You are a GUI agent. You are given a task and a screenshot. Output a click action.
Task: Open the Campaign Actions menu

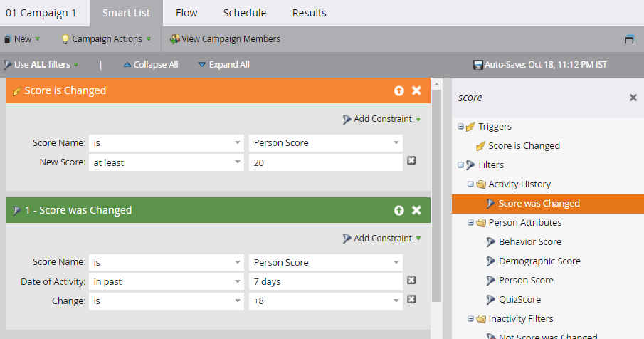point(106,39)
